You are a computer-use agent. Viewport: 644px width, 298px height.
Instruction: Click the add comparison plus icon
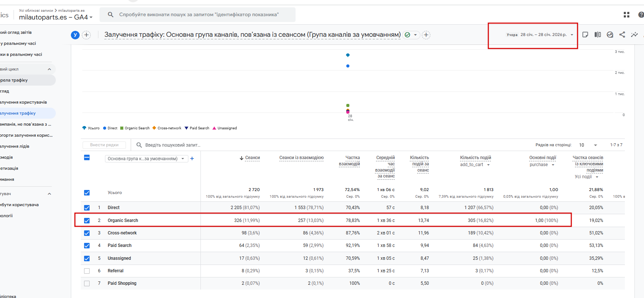coord(86,35)
